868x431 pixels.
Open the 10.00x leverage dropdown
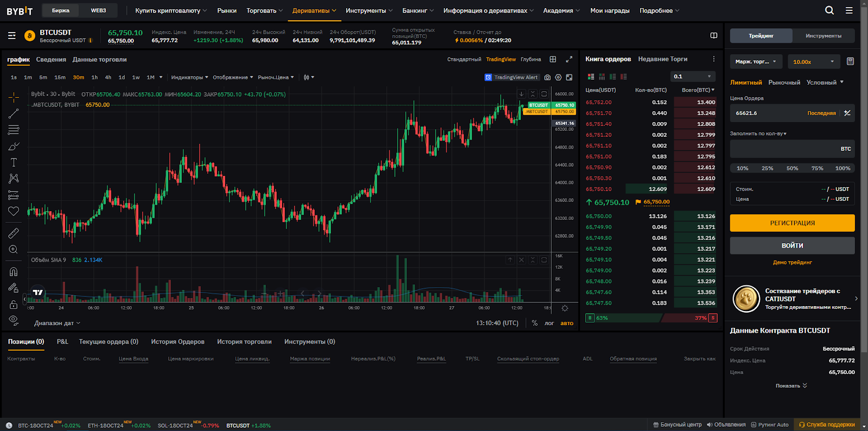813,61
